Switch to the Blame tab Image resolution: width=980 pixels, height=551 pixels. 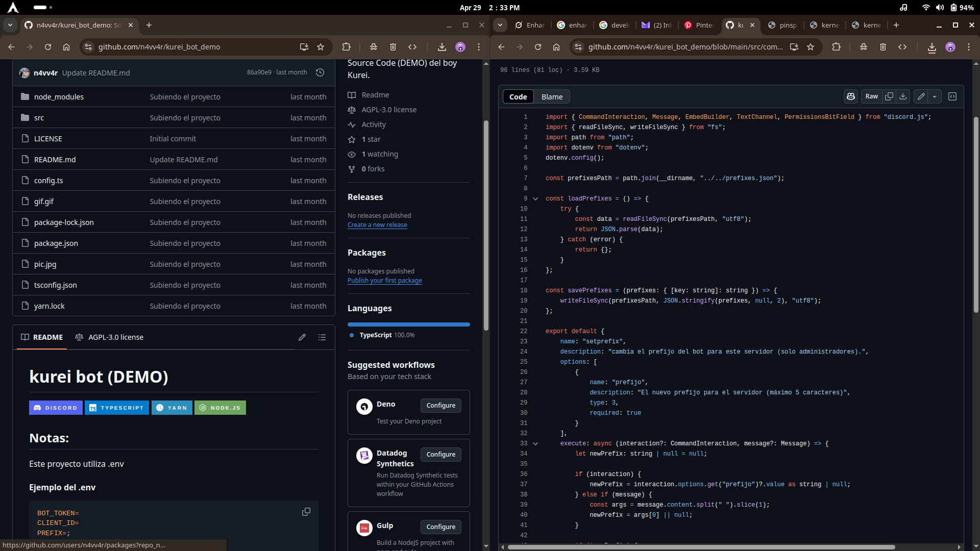pos(552,96)
